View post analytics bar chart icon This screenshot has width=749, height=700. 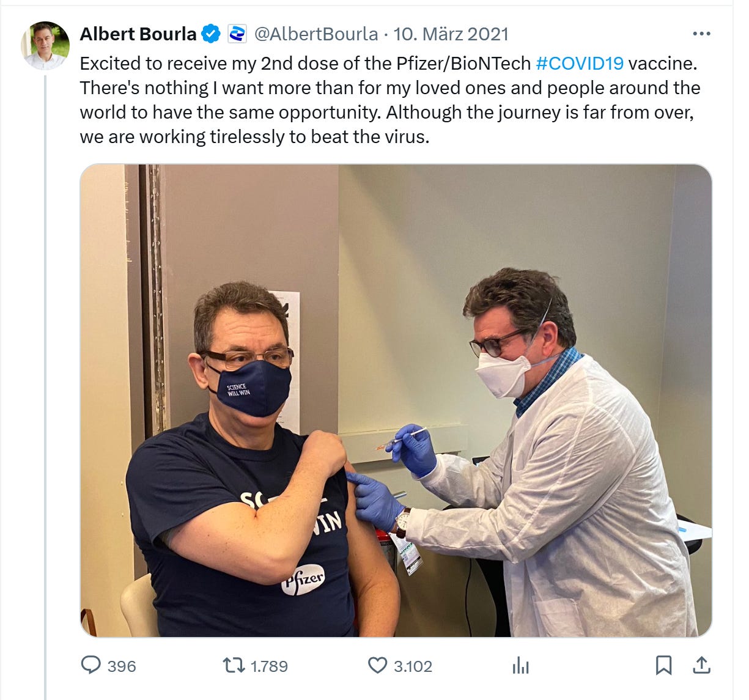[x=521, y=665]
